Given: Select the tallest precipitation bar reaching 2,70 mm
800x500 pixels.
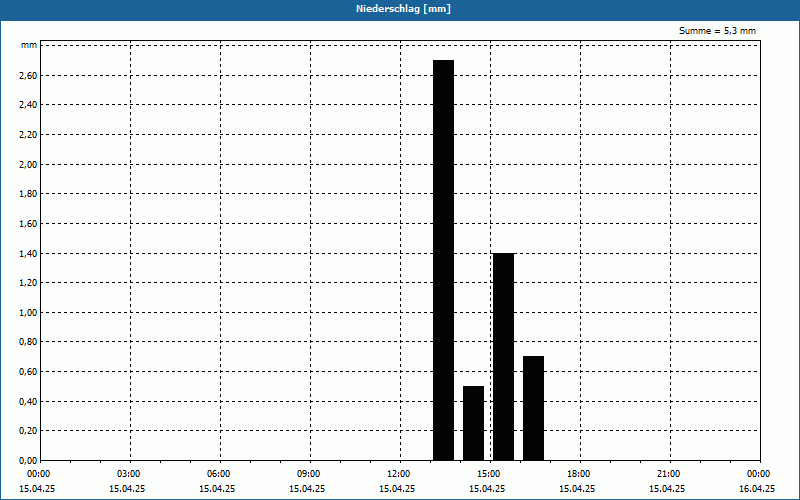Looking at the screenshot, I should [x=443, y=260].
